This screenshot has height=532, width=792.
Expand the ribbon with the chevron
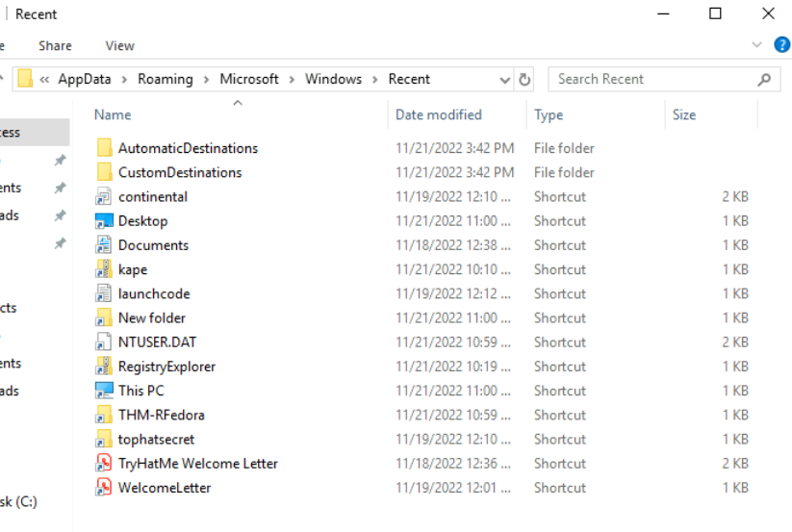(x=756, y=45)
